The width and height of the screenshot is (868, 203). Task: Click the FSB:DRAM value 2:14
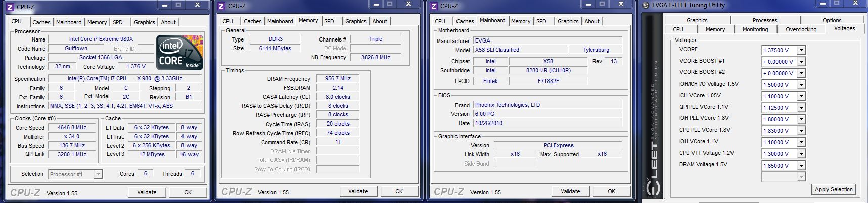tap(338, 88)
